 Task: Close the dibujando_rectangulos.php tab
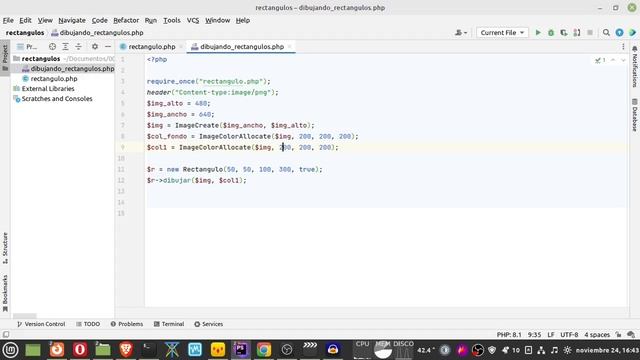289,47
